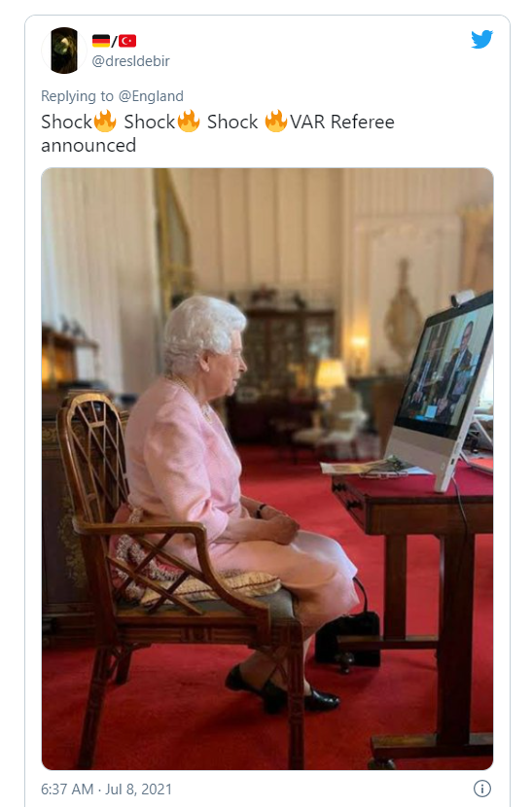Click the computer monitor inside the photo
The height and width of the screenshot is (807, 532).
tap(441, 391)
